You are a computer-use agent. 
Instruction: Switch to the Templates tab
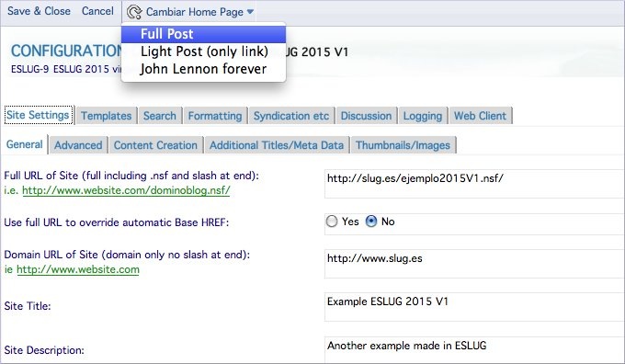(x=107, y=116)
